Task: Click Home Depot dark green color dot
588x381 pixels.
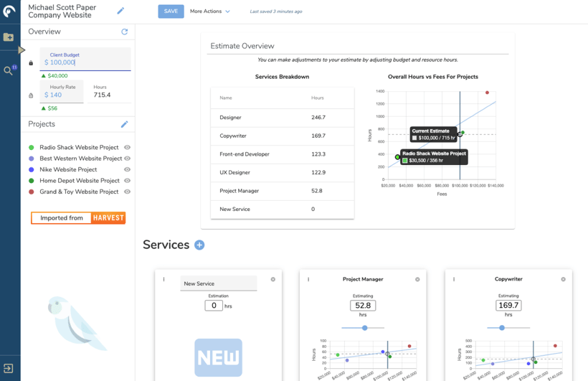Action: 32,181
